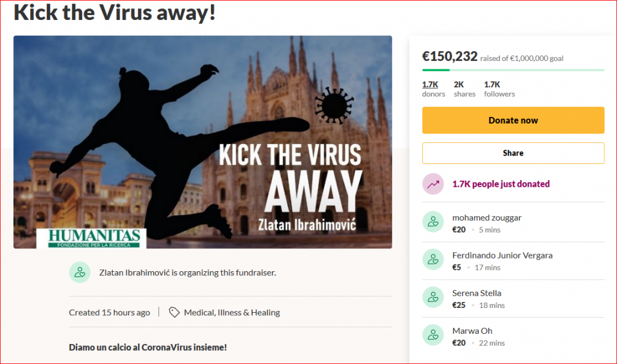This screenshot has height=364, width=617.
Task: Click Serena Stella's donor avatar icon
Action: 433,298
